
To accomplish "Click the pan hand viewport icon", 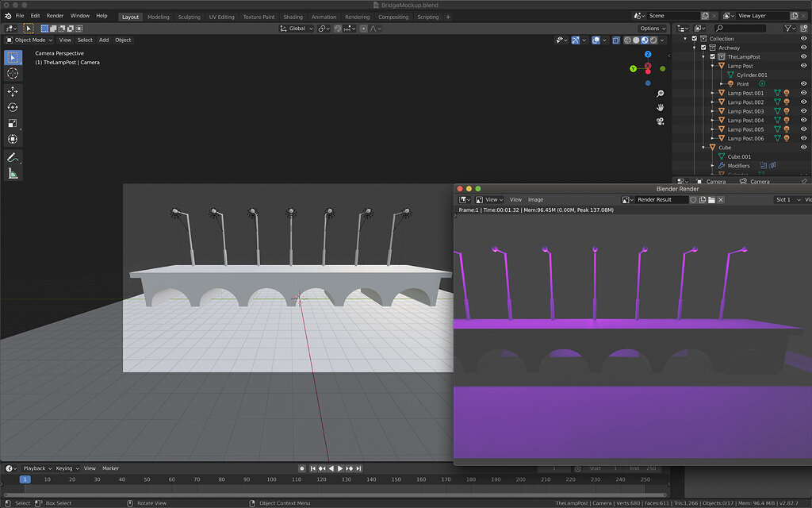I will point(660,107).
